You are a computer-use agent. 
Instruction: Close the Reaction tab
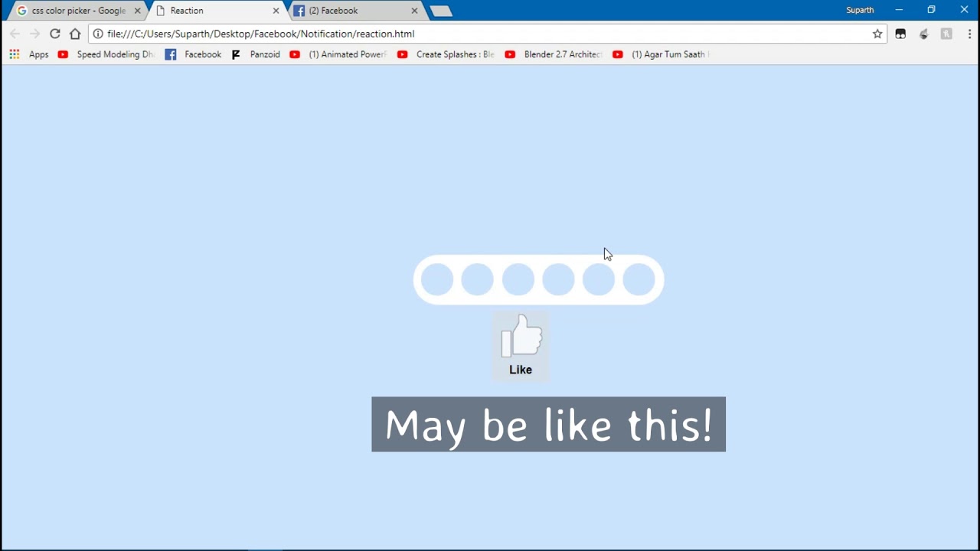tap(276, 11)
